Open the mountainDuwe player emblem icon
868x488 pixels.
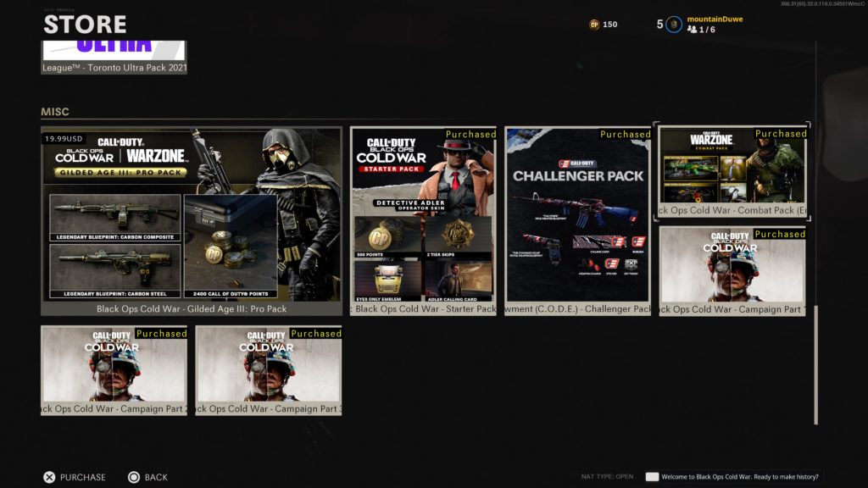click(x=674, y=25)
